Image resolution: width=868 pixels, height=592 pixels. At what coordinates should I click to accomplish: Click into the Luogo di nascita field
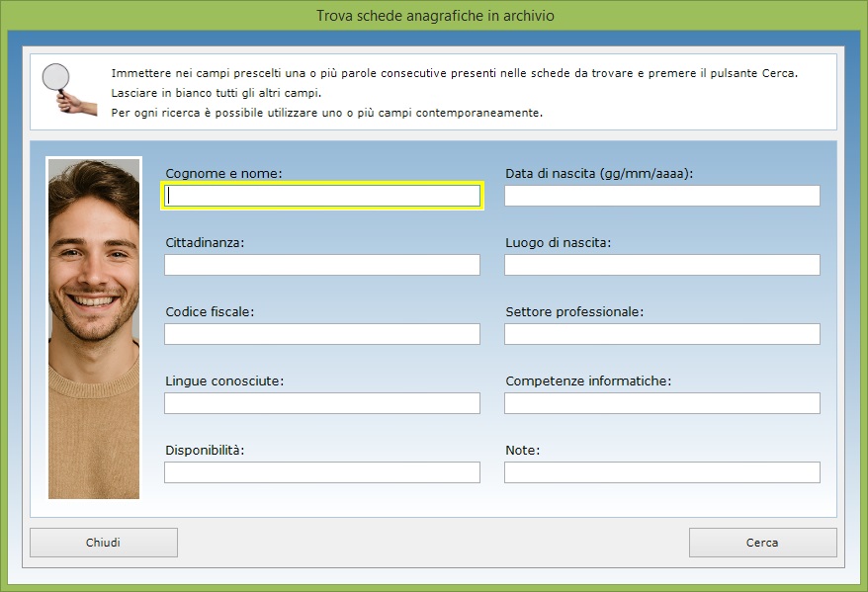tap(661, 265)
